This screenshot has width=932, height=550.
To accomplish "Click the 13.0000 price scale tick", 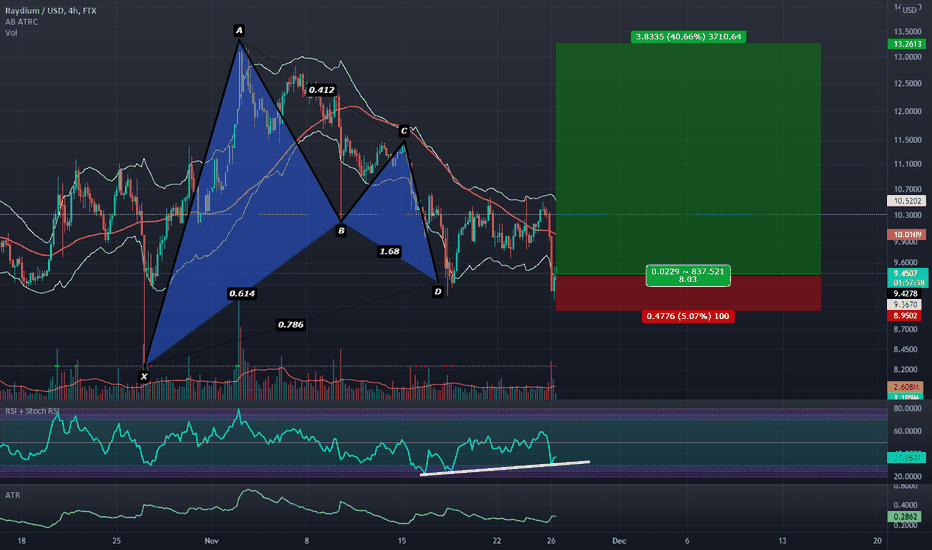I will (x=908, y=57).
